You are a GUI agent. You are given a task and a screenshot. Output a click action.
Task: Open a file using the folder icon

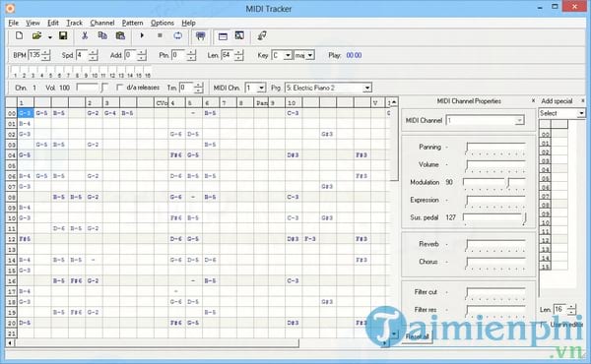[x=36, y=35]
